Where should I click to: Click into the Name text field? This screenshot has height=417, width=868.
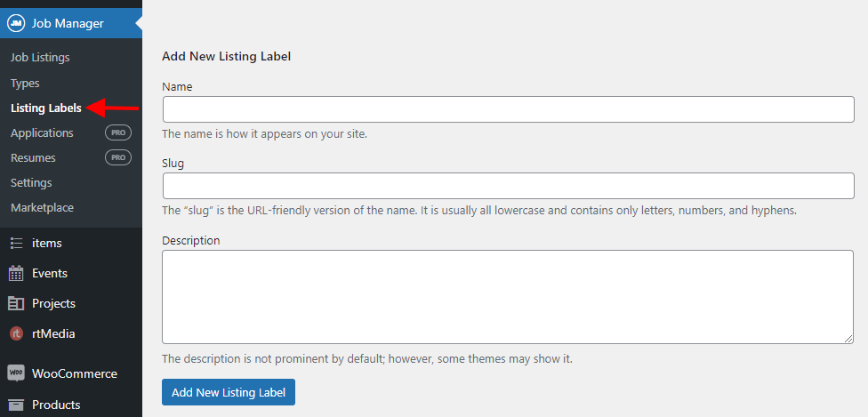point(508,109)
